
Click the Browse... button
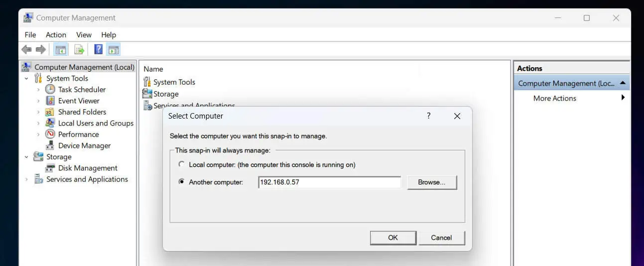(x=431, y=182)
